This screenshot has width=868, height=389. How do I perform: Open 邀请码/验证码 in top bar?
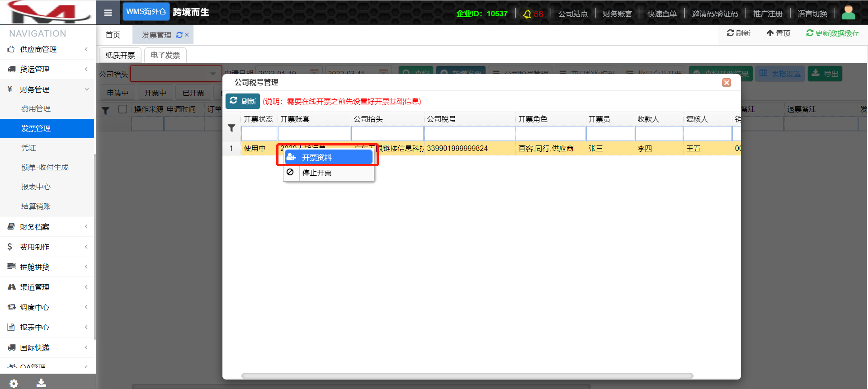715,14
